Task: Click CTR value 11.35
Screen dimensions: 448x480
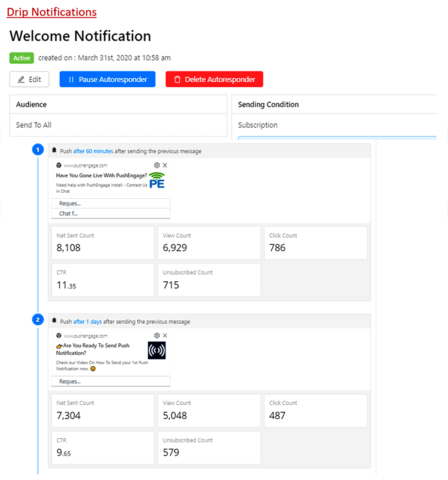Action: (x=66, y=285)
